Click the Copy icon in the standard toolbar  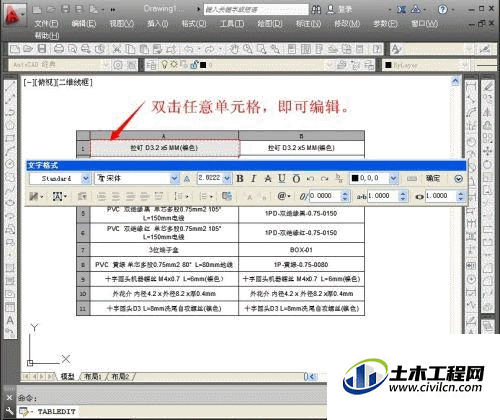(130, 49)
